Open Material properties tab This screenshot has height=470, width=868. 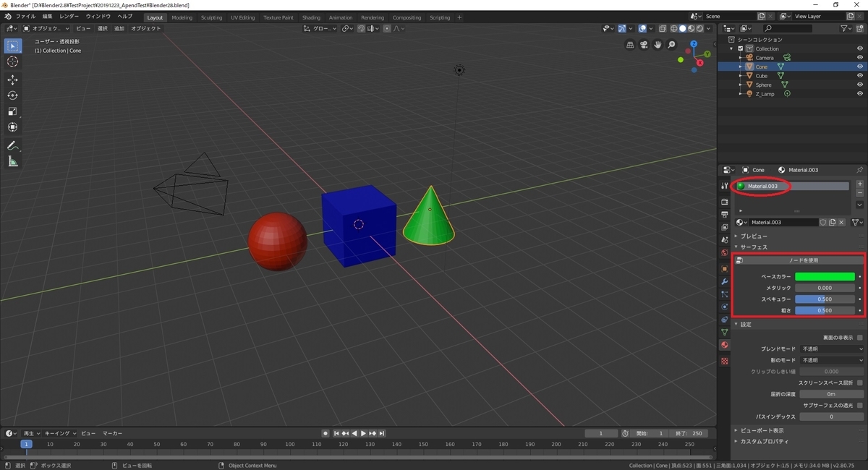(725, 346)
